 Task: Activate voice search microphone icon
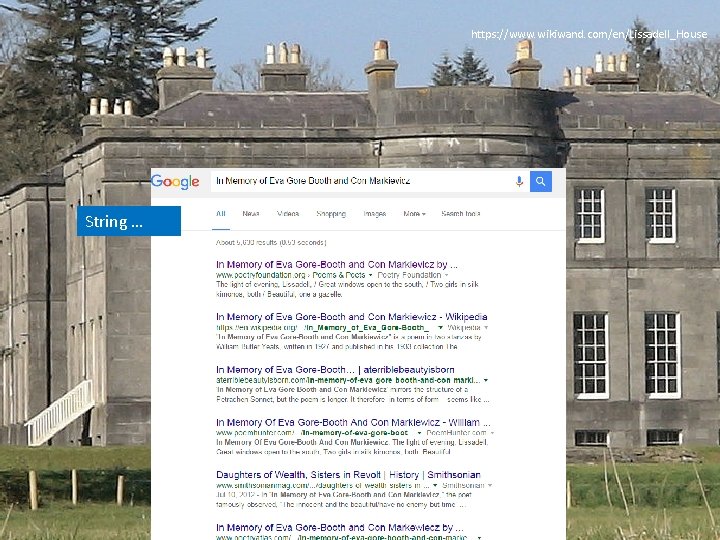click(519, 181)
